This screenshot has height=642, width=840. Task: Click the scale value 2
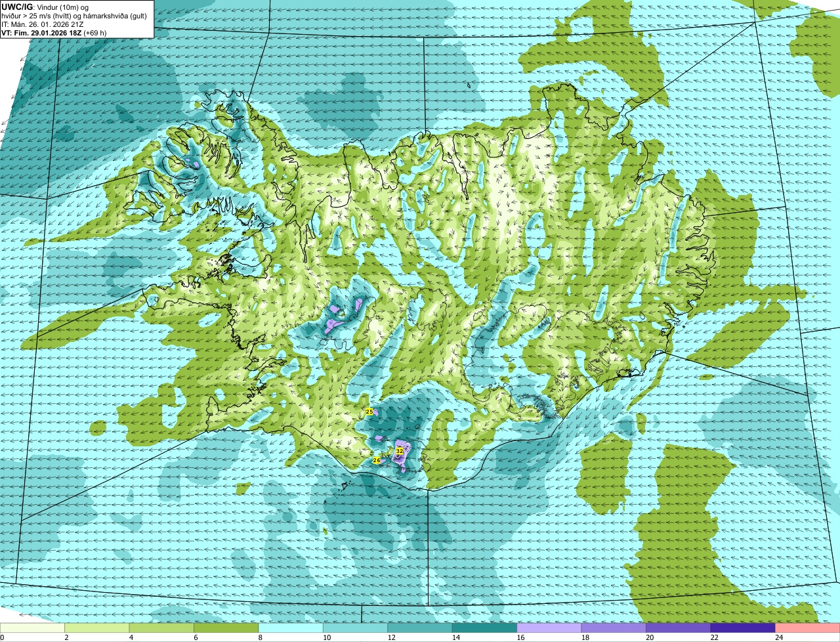(x=66, y=637)
